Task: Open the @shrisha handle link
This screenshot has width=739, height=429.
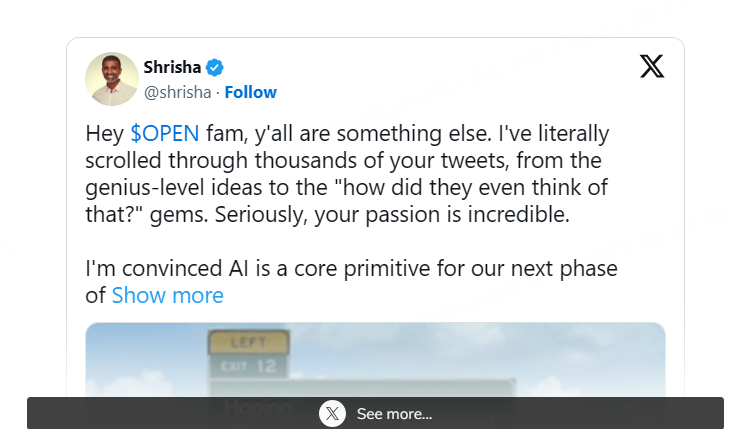Action: pos(177,92)
